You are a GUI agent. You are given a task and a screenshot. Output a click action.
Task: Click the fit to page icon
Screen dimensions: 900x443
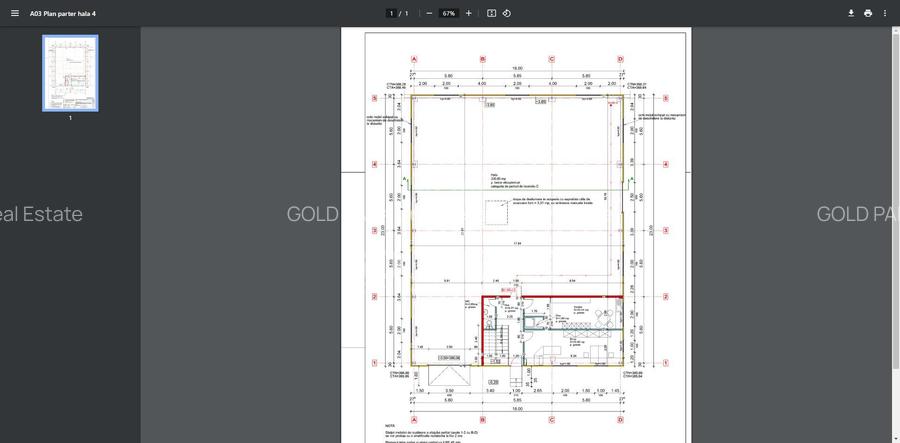coord(491,13)
